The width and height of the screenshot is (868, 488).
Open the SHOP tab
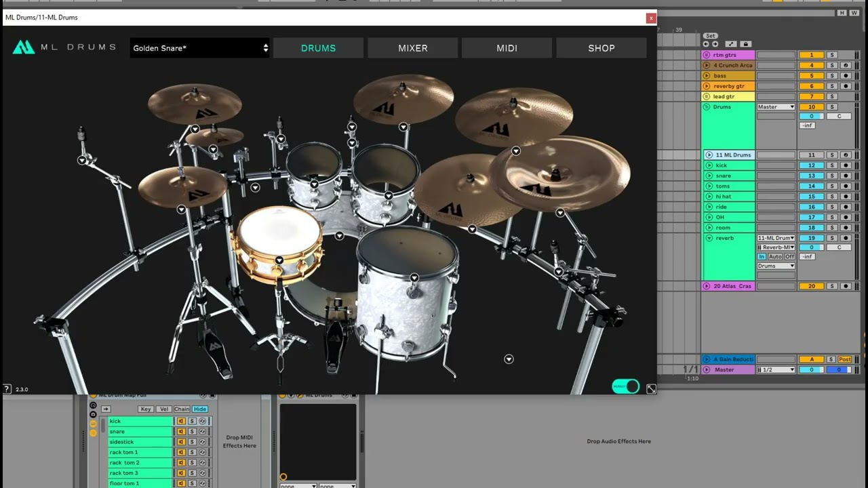601,48
